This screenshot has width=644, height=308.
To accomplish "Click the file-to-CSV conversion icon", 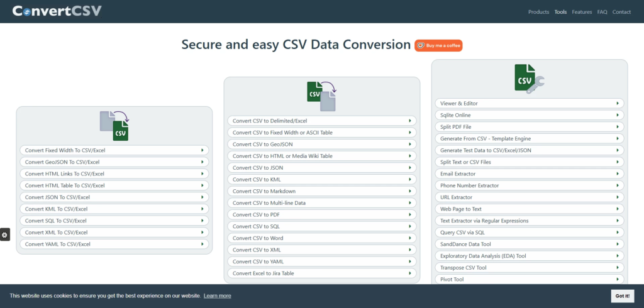I will point(114,125).
